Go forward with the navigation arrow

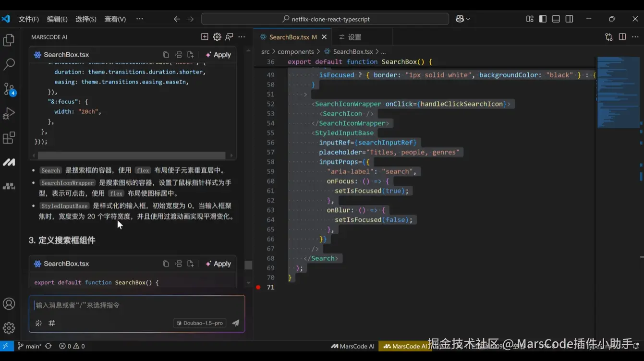[x=191, y=19]
